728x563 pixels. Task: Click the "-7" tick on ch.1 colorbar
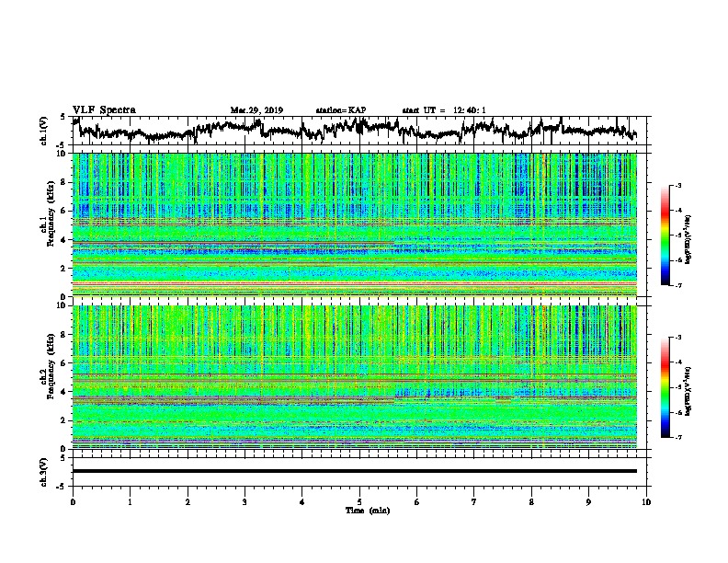click(677, 285)
